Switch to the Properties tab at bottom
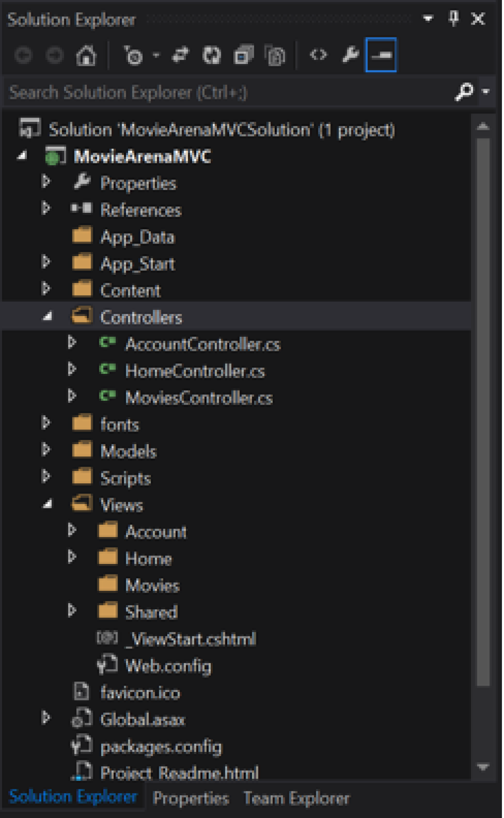Viewport: 504px width, 818px height. click(191, 798)
